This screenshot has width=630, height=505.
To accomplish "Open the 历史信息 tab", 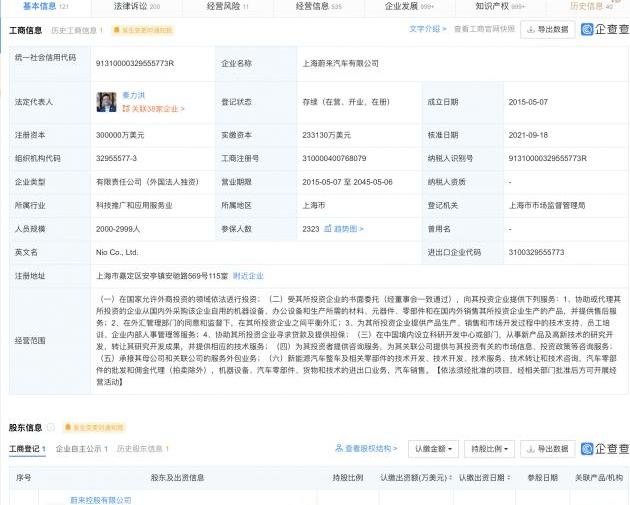I will pos(591,6).
